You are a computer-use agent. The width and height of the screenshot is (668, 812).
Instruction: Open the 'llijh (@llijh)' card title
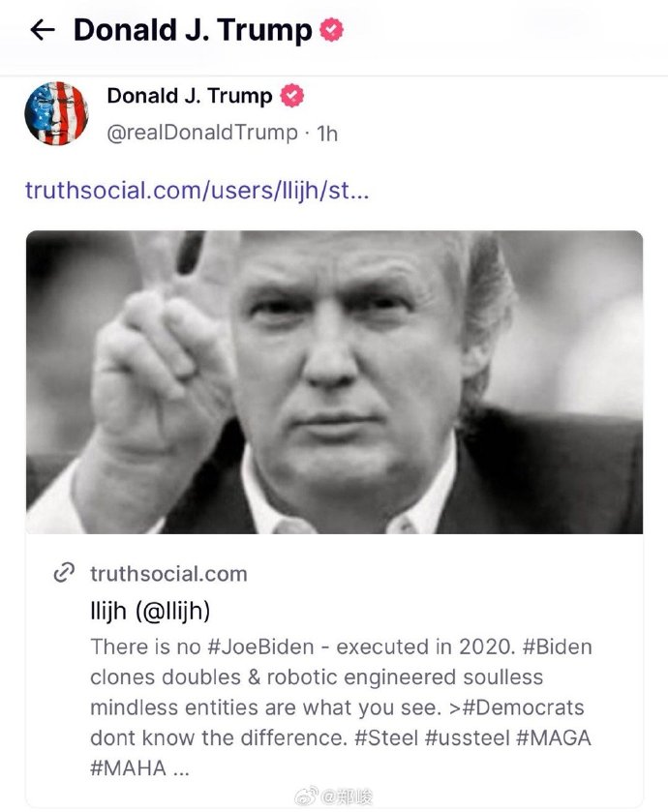(x=150, y=612)
